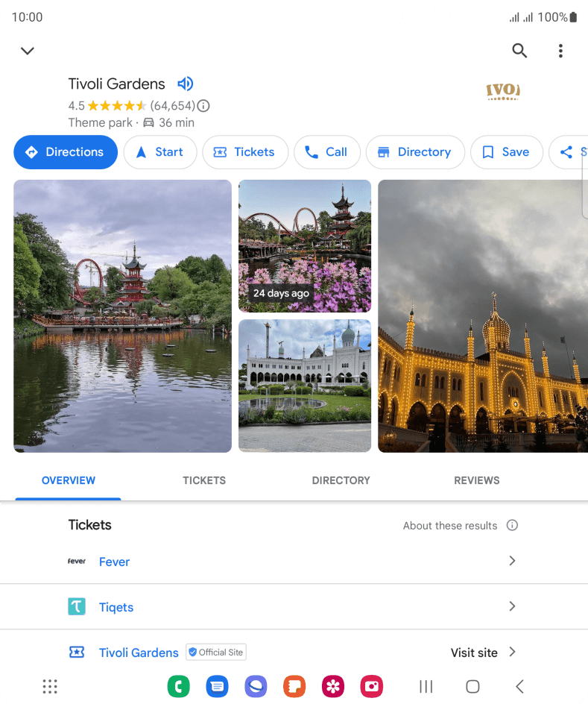Open the Fever ticket provider link
Image resolution: width=588 pixels, height=707 pixels.
(x=115, y=562)
